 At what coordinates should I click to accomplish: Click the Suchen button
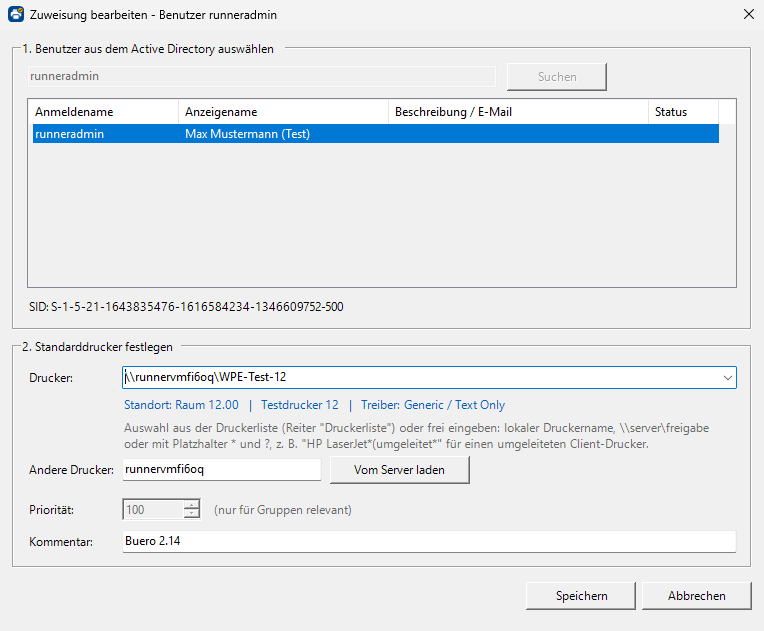pos(557,77)
